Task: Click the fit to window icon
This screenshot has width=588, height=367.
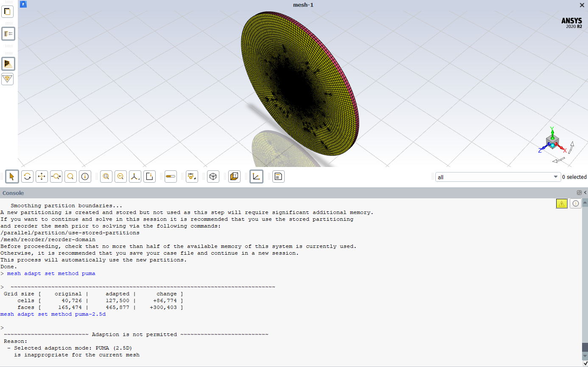Action: pos(106,177)
